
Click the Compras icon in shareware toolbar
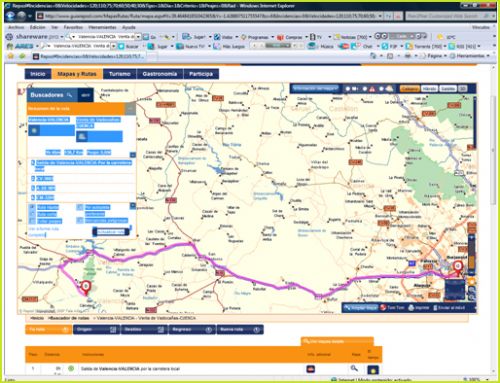click(281, 37)
